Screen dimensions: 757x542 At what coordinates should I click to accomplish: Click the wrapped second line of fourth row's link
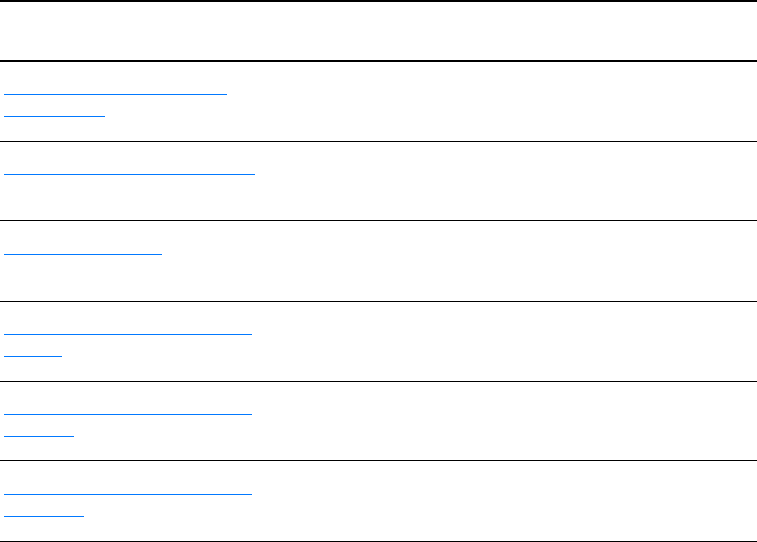(x=34, y=352)
